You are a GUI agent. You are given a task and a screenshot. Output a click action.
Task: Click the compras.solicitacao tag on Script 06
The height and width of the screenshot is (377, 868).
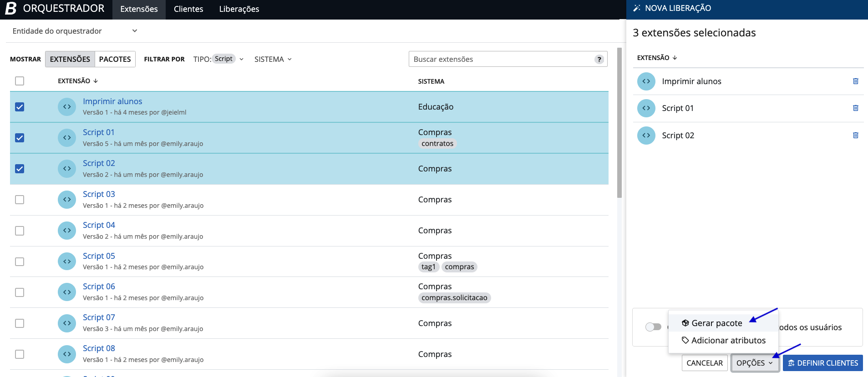tap(454, 298)
